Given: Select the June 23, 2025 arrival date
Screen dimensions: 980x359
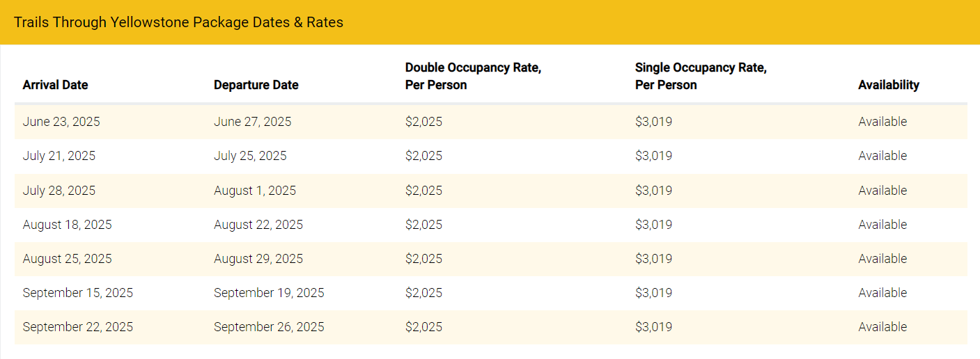Looking at the screenshot, I should click(x=61, y=122).
